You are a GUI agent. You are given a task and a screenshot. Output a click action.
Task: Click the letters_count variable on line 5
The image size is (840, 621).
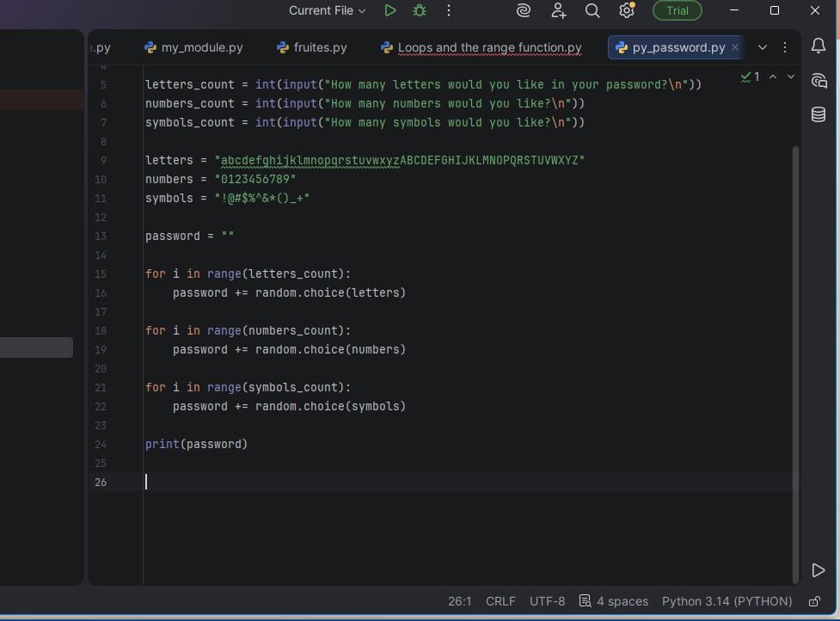click(190, 84)
